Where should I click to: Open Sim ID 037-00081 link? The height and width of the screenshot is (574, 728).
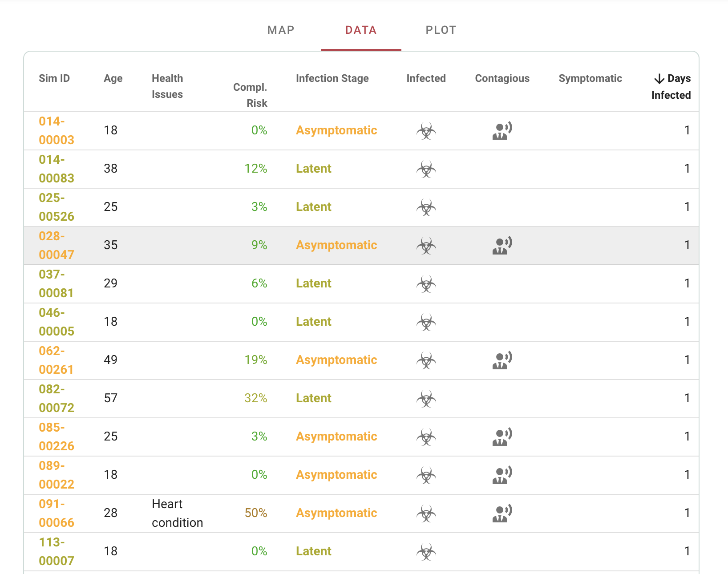[x=56, y=284]
